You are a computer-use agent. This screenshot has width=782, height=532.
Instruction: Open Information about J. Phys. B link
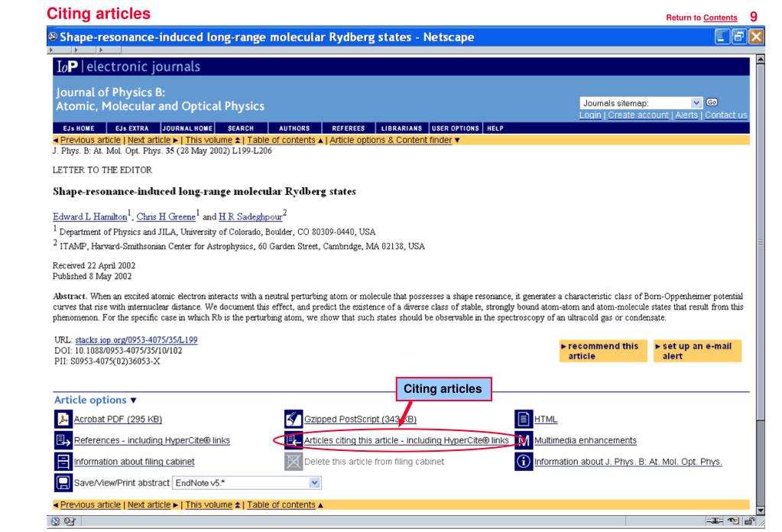tap(628, 462)
